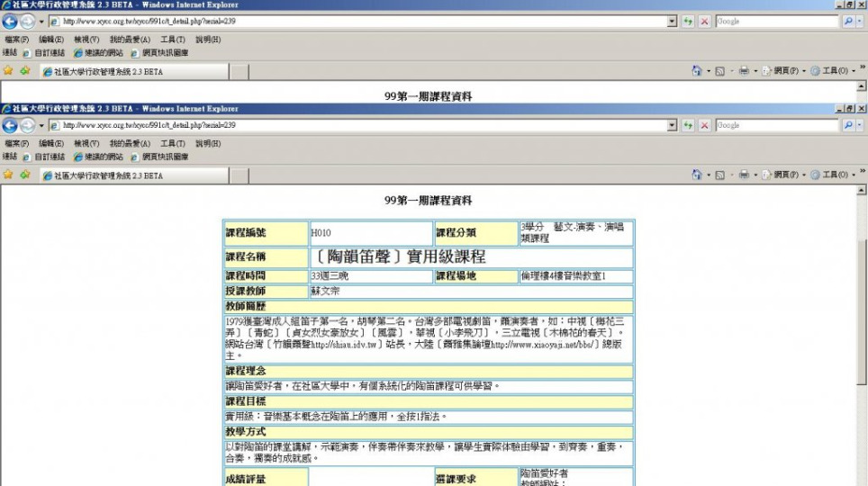Click the Print icon in the lower window
868x486 pixels.
pyautogui.click(x=744, y=175)
